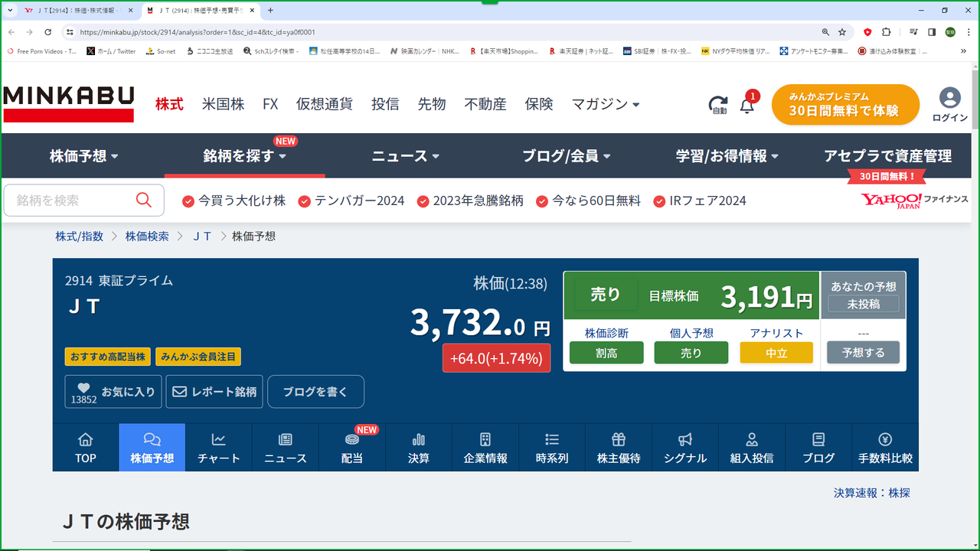Viewport: 980px width, 551px height.
Task: Open the ブログ blog icon in section bar
Action: 818,447
